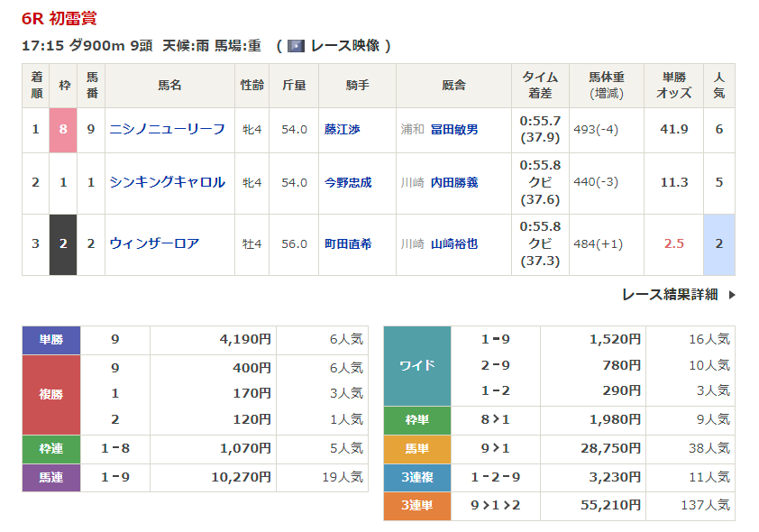This screenshot has width=759, height=532.
Task: Open trainer 山崎裕也 profile
Action: click(454, 243)
